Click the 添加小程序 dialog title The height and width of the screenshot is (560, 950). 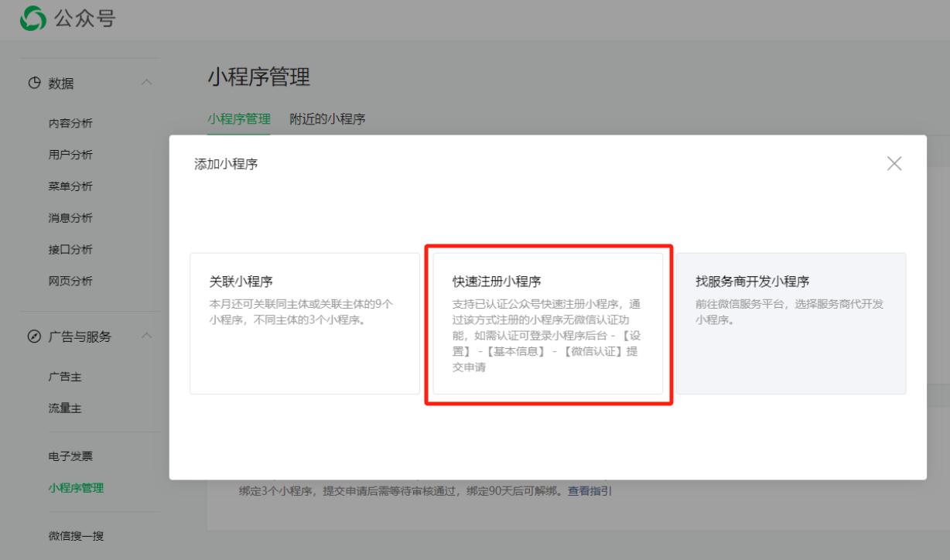226,164
